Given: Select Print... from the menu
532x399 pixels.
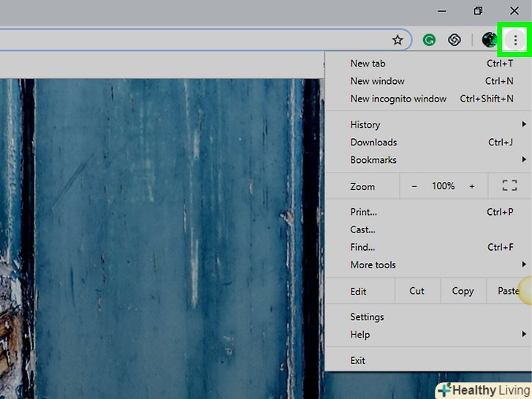Looking at the screenshot, I should click(363, 213).
